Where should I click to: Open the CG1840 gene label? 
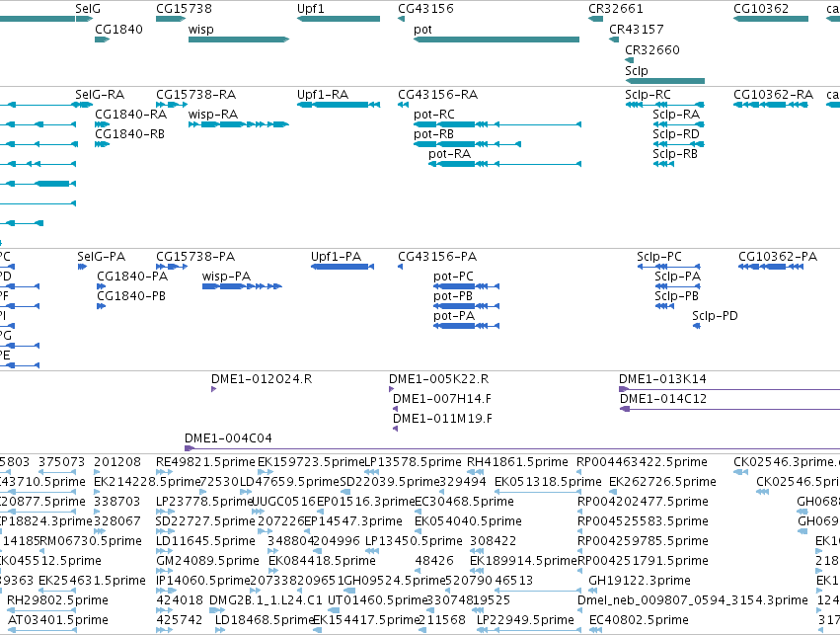point(118,29)
